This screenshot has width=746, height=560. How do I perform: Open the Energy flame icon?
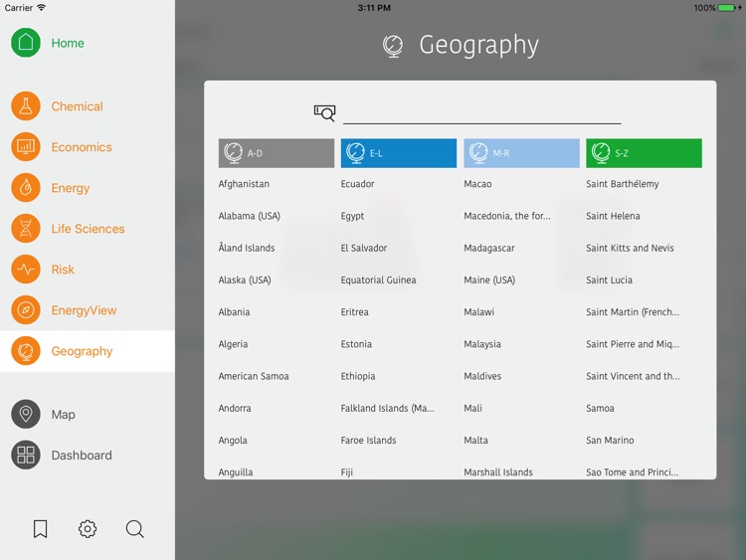[x=26, y=188]
